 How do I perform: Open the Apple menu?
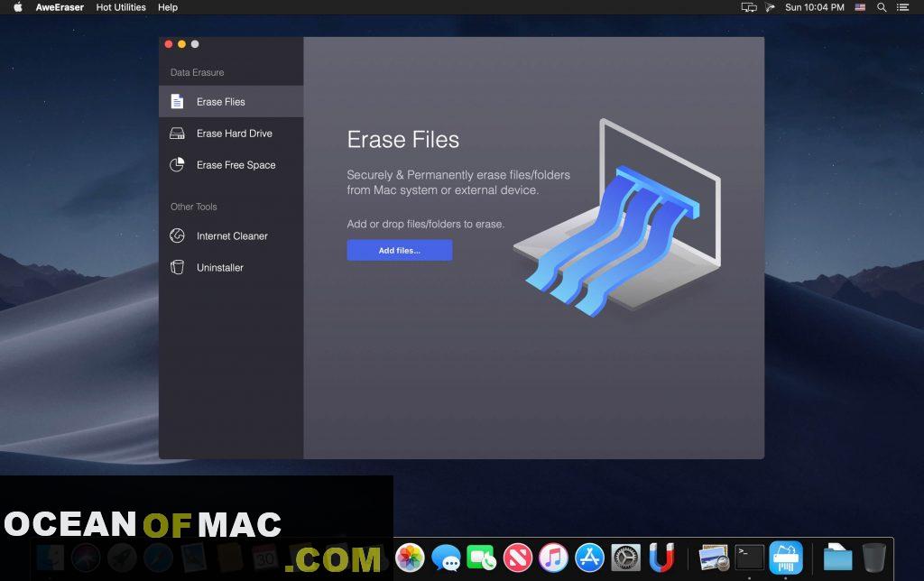pos(18,7)
